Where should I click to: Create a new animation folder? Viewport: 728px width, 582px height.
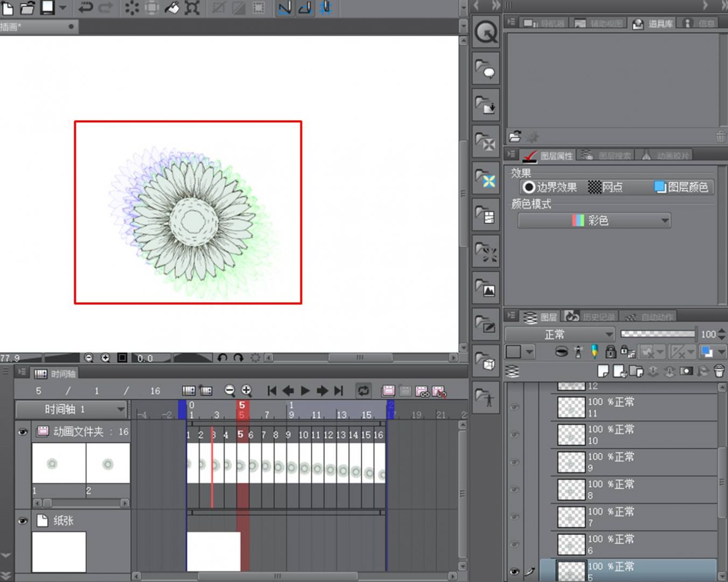pos(388,391)
